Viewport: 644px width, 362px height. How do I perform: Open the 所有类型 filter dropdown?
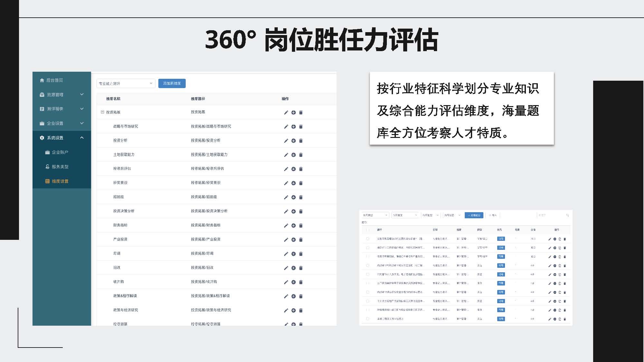tap(375, 215)
